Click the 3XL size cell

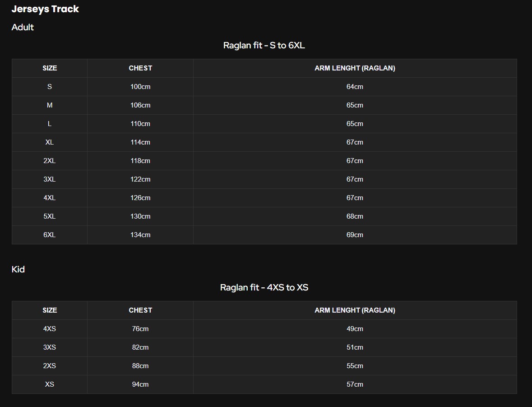(50, 179)
